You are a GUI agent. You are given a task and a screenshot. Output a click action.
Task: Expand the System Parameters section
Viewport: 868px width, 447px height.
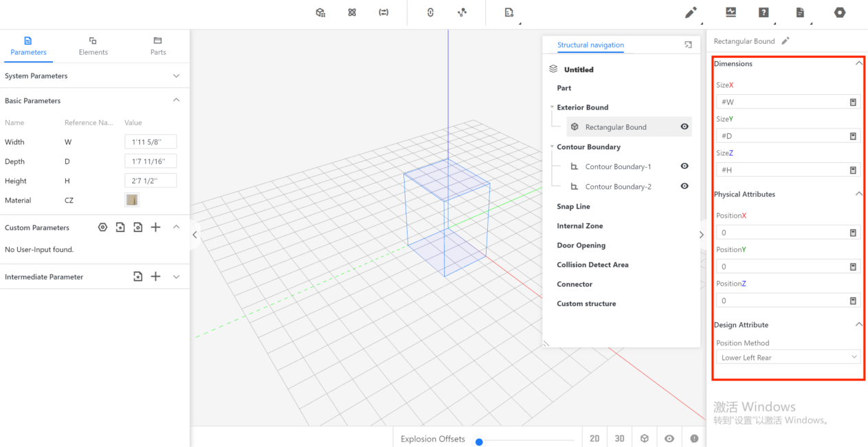pos(176,76)
